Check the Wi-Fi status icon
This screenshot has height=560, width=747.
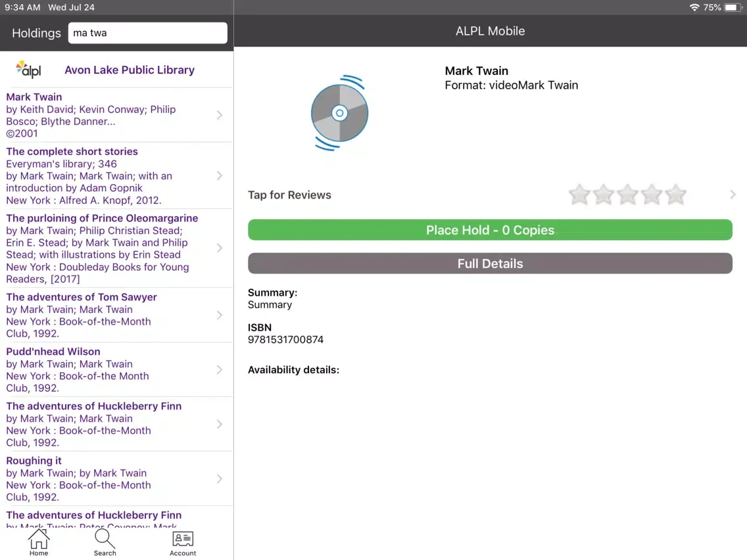coord(694,7)
